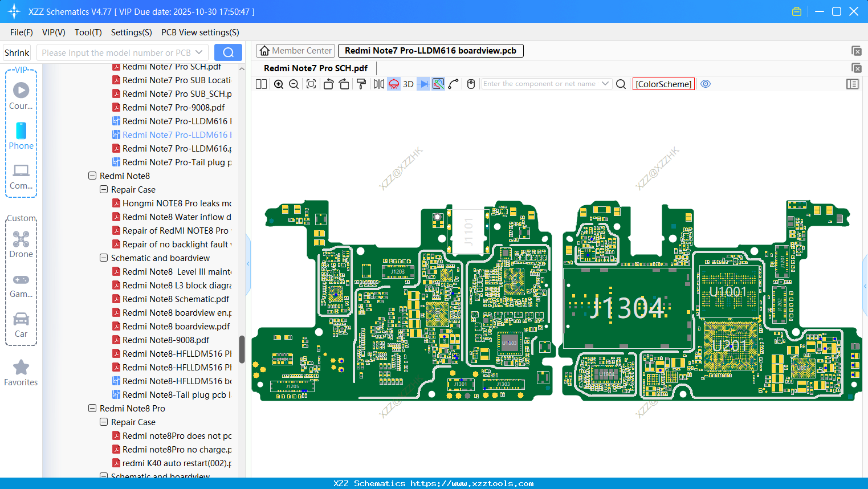The height and width of the screenshot is (489, 868).
Task: Switch to Redmi Note7 Pro SCH.pdf tab
Action: click(x=316, y=68)
